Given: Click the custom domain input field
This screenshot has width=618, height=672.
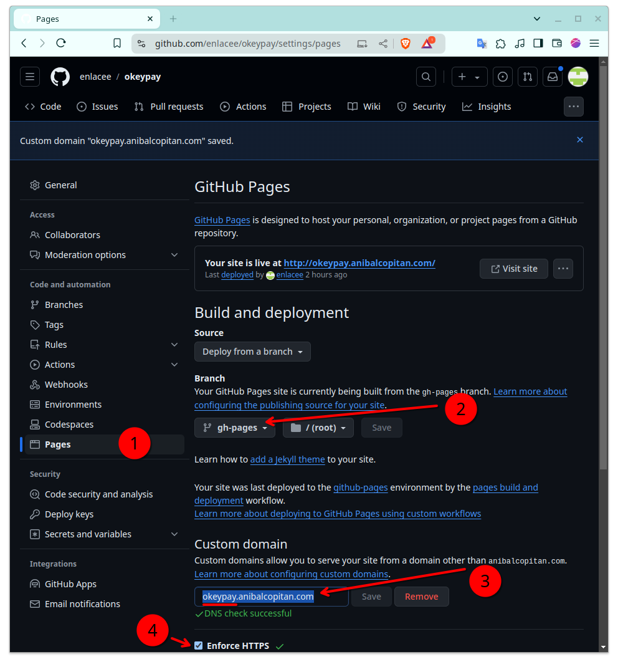Looking at the screenshot, I should pos(272,597).
